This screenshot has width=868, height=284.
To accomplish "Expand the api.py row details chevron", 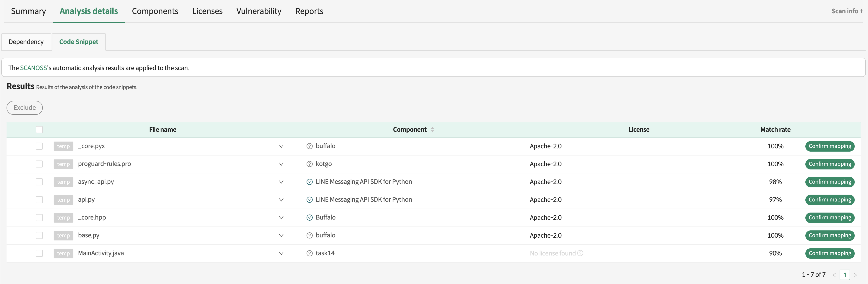I will [x=281, y=200].
